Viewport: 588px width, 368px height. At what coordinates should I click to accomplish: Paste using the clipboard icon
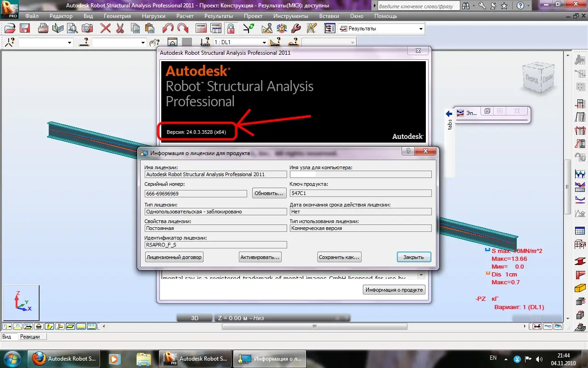pyautogui.click(x=149, y=29)
